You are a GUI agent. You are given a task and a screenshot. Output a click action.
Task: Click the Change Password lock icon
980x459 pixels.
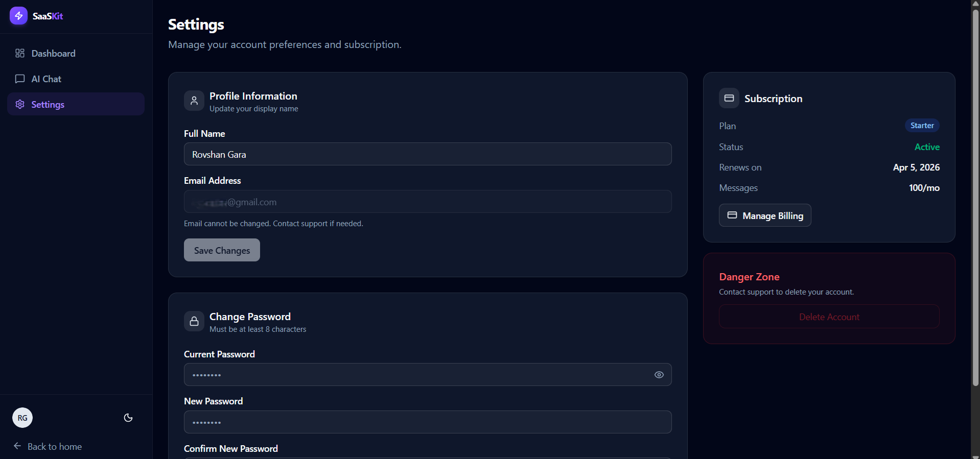(x=194, y=321)
